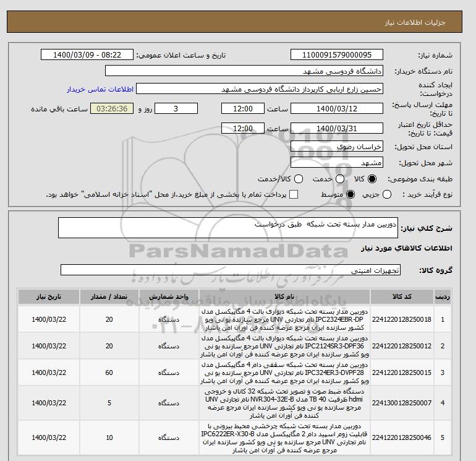
Task: Click the page title جزئیات اطلاعات نیاز
Action: (415, 22)
